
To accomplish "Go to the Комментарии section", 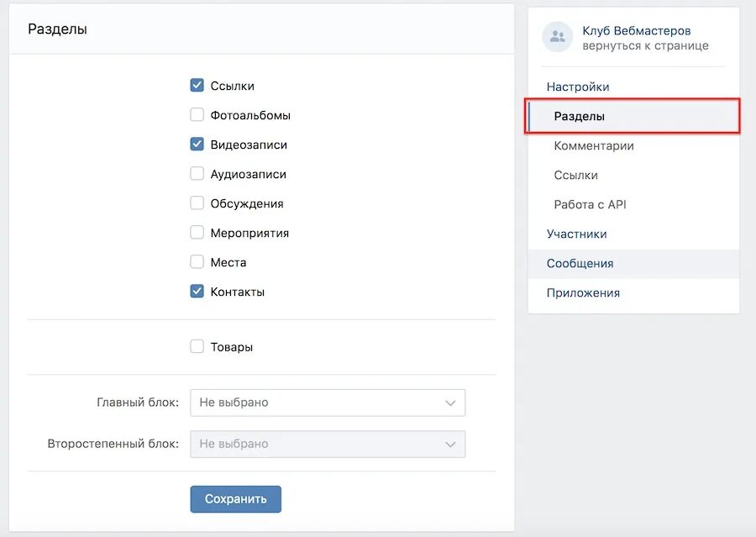I will point(593,145).
